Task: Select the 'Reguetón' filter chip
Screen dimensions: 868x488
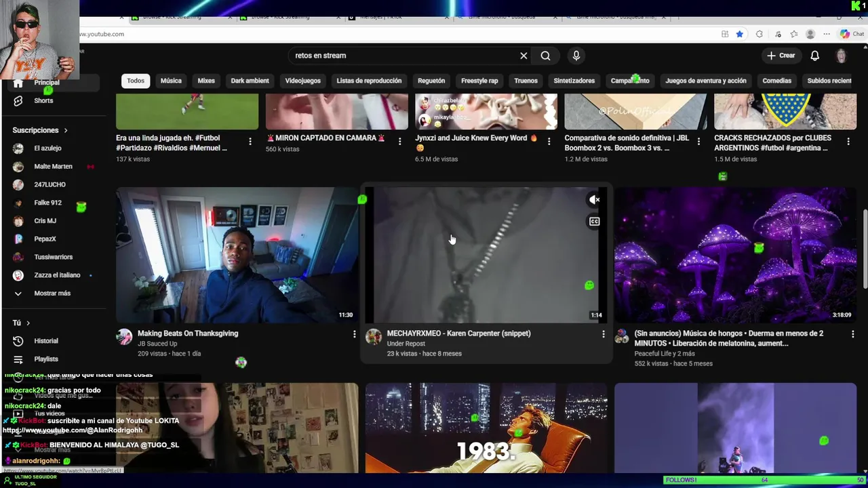Action: (431, 81)
